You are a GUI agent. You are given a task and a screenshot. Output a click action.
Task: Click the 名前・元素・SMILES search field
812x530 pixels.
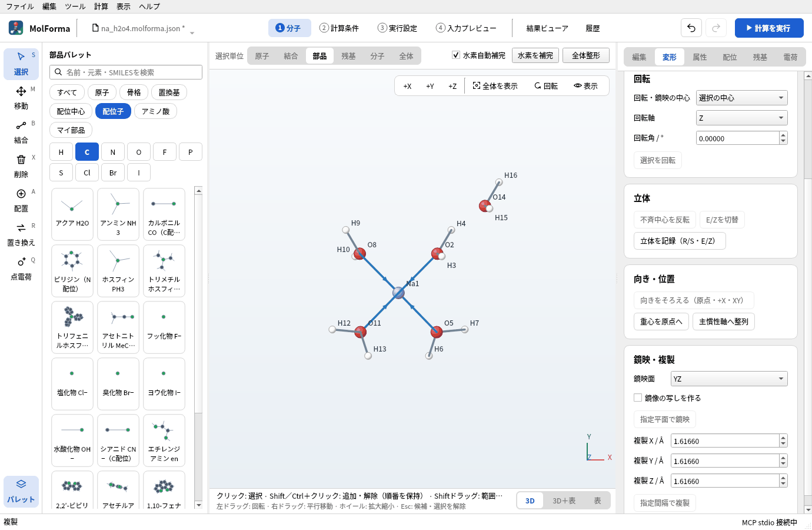pyautogui.click(x=126, y=72)
